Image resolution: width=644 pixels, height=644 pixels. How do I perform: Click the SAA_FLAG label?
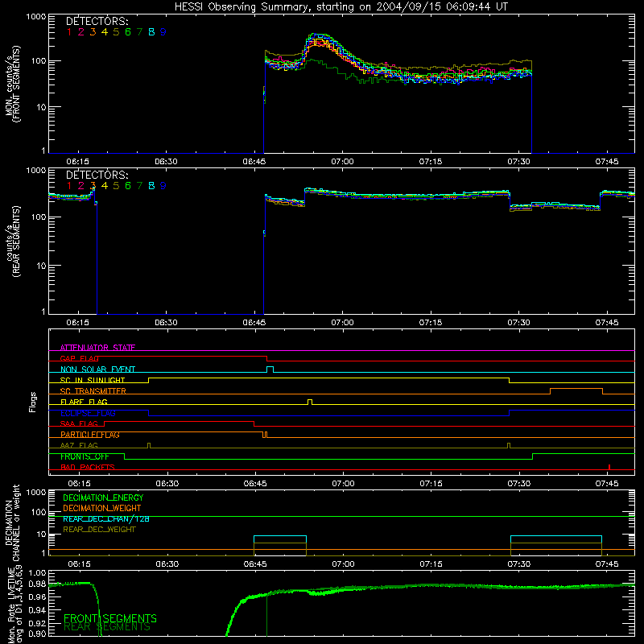(x=79, y=423)
